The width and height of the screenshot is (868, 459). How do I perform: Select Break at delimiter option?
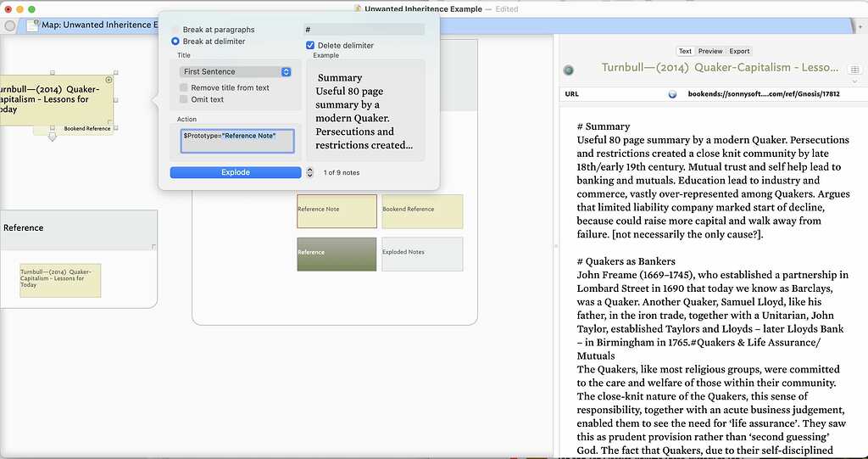[175, 41]
